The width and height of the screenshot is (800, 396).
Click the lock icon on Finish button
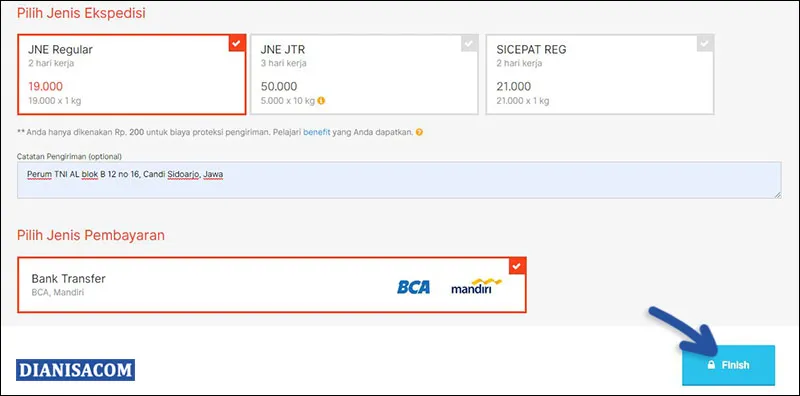tap(711, 365)
